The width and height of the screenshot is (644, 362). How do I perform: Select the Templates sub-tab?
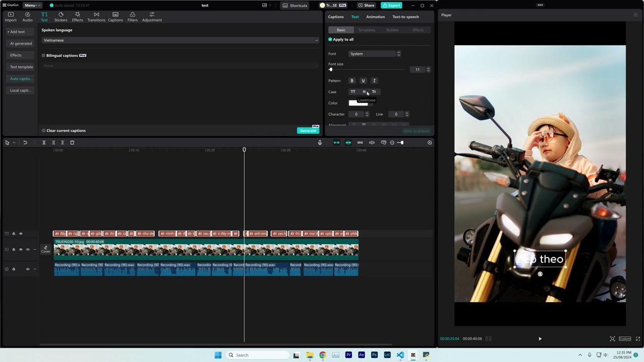pyautogui.click(x=367, y=30)
